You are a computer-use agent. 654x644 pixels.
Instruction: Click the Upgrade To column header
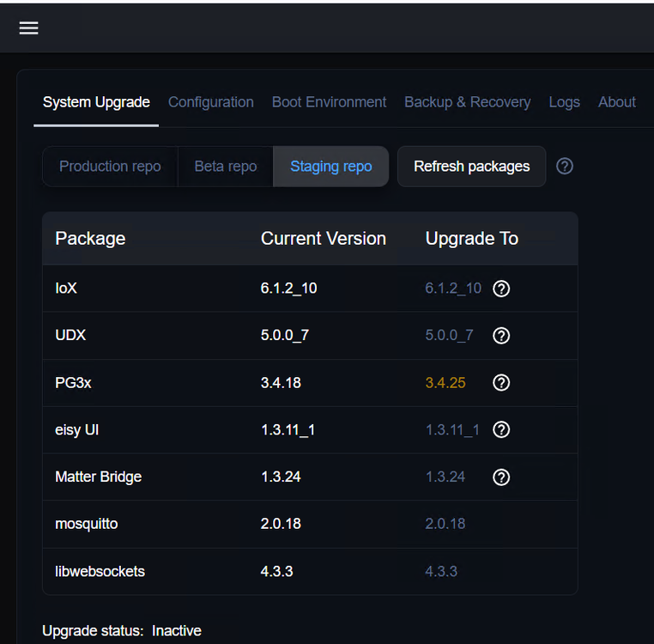[472, 239]
